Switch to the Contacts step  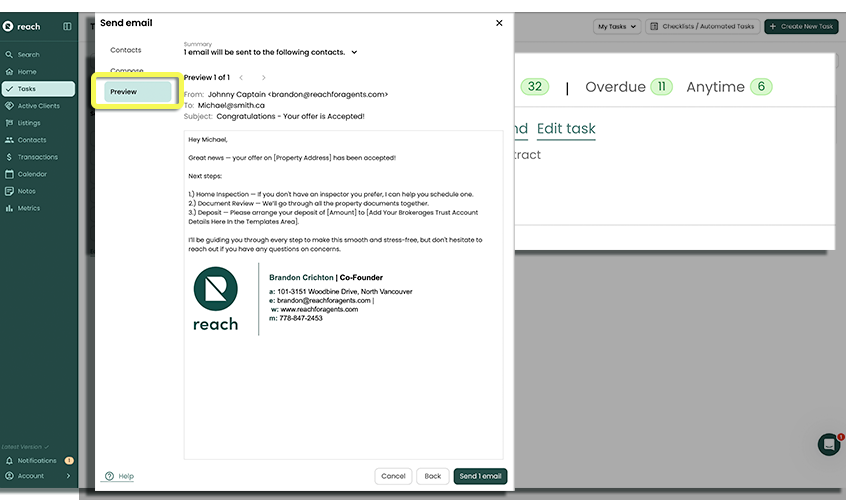click(x=126, y=50)
